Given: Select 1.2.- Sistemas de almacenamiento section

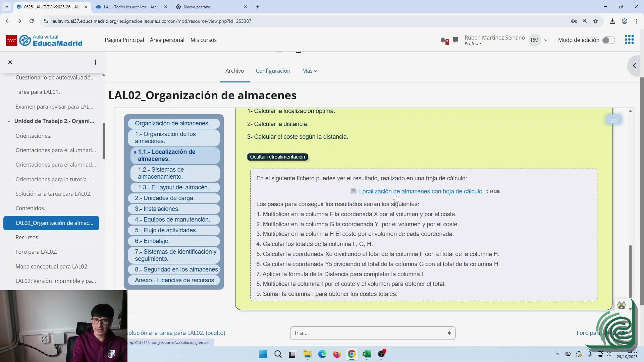Looking at the screenshot, I should [161, 173].
